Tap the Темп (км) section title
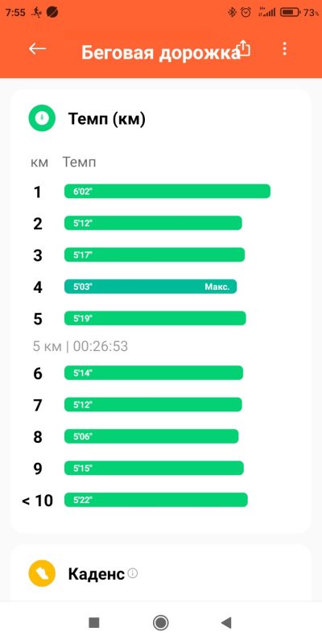The height and width of the screenshot is (644, 322). (107, 119)
